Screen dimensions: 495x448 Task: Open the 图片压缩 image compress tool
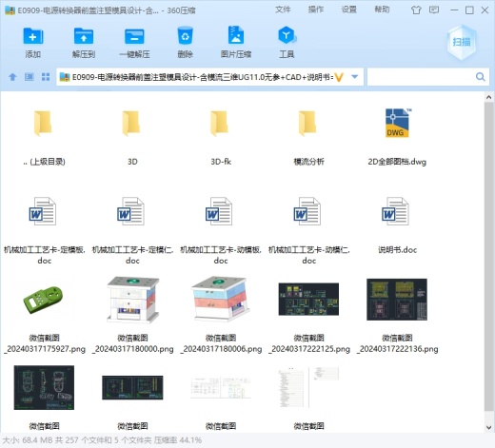pos(236,35)
